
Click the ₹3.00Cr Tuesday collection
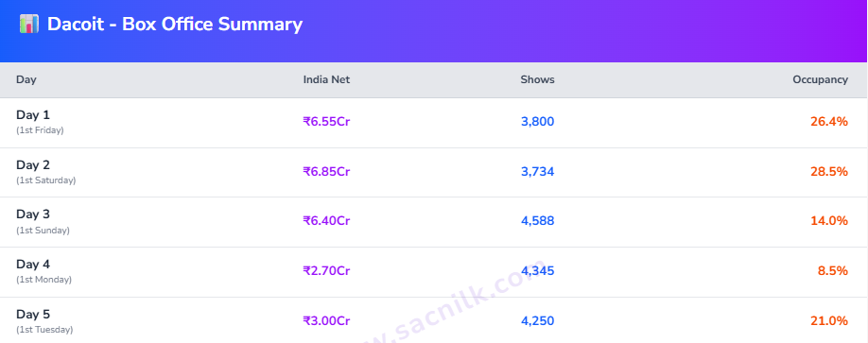coord(326,321)
